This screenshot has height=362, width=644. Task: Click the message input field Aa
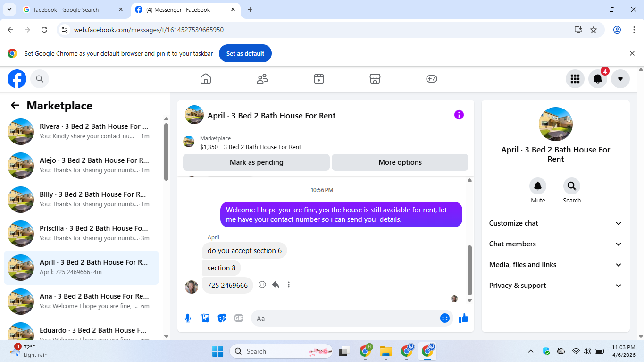(x=344, y=318)
